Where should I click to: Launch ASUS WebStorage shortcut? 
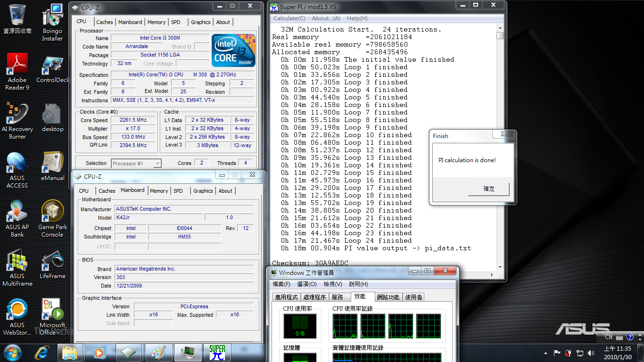pyautogui.click(x=17, y=317)
